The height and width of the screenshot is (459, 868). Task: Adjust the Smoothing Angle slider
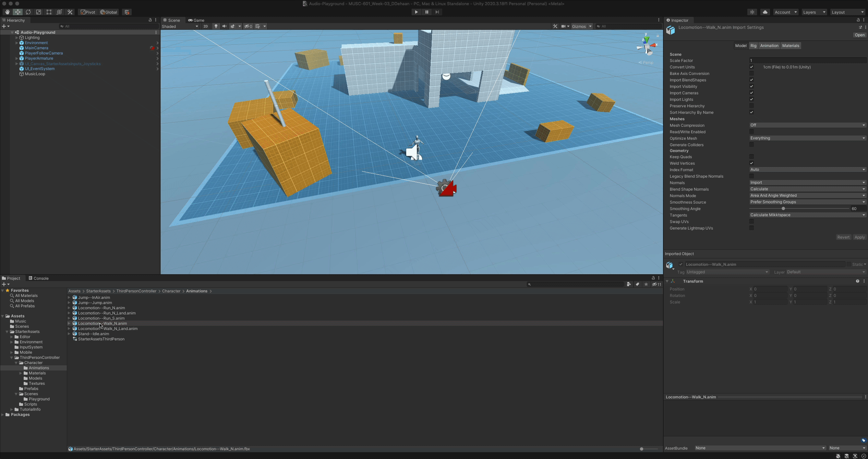click(x=783, y=209)
